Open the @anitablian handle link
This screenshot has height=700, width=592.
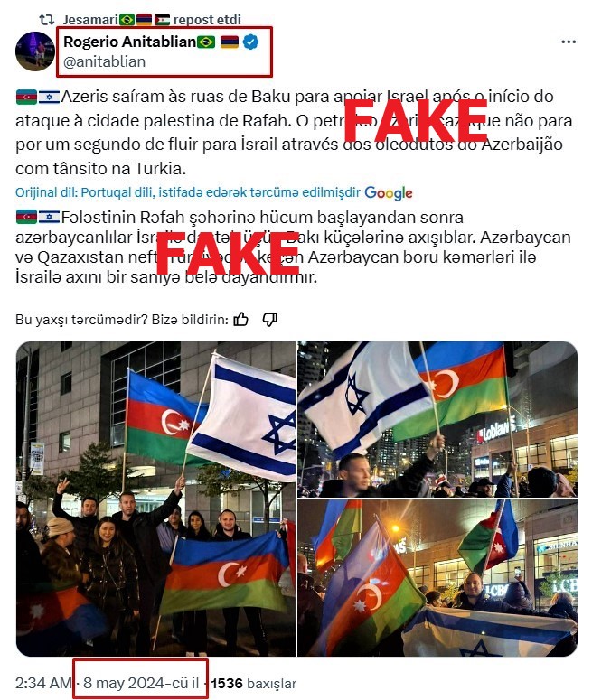coord(105,61)
